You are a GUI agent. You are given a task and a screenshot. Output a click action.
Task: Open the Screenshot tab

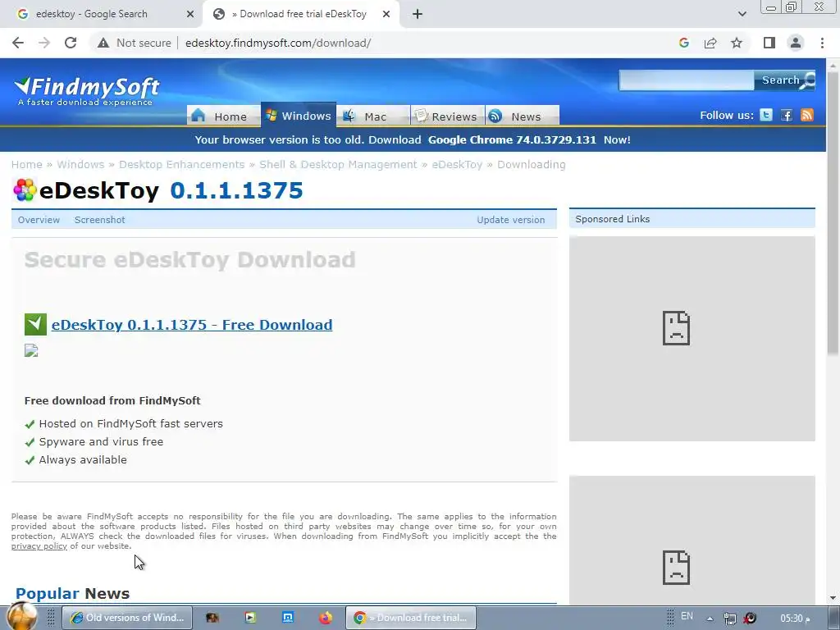click(99, 220)
